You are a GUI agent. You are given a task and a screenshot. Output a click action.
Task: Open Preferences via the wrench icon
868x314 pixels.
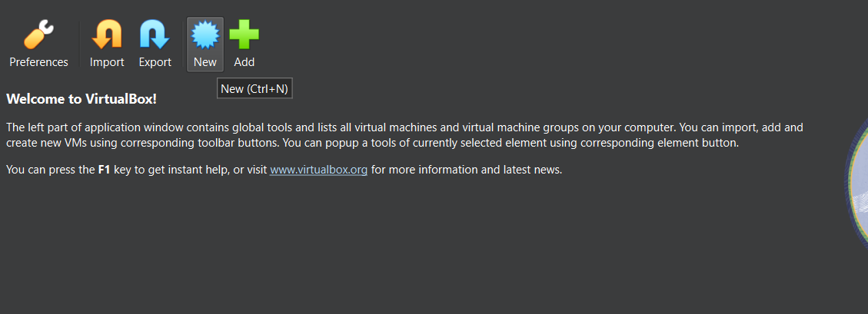[x=38, y=35]
